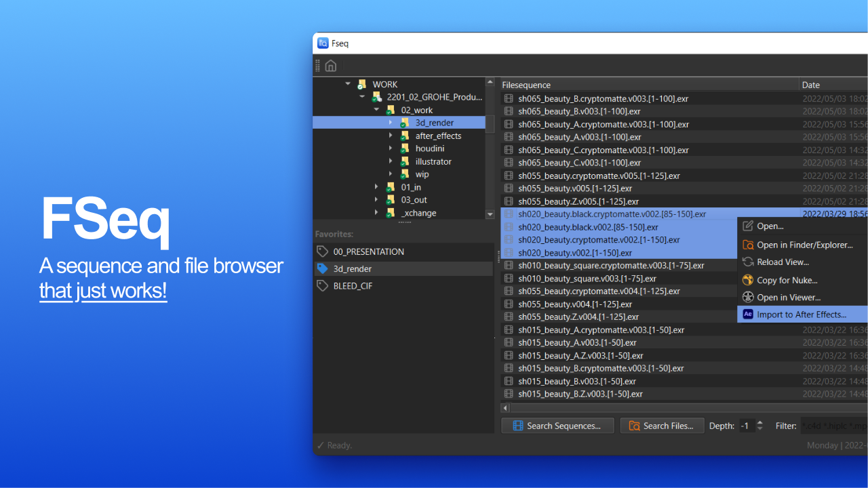The height and width of the screenshot is (488, 868).
Task: Click the Nuke icon in context menu
Action: [748, 280]
